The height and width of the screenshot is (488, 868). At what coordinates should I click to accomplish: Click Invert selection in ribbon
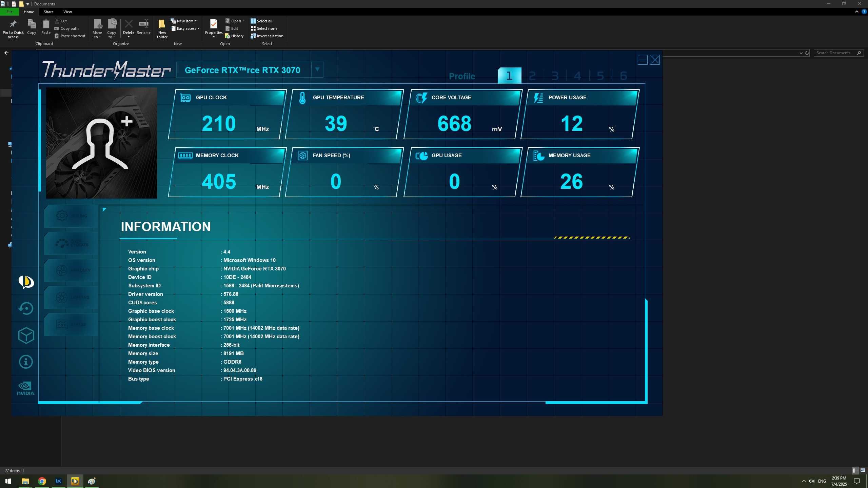[x=267, y=36]
